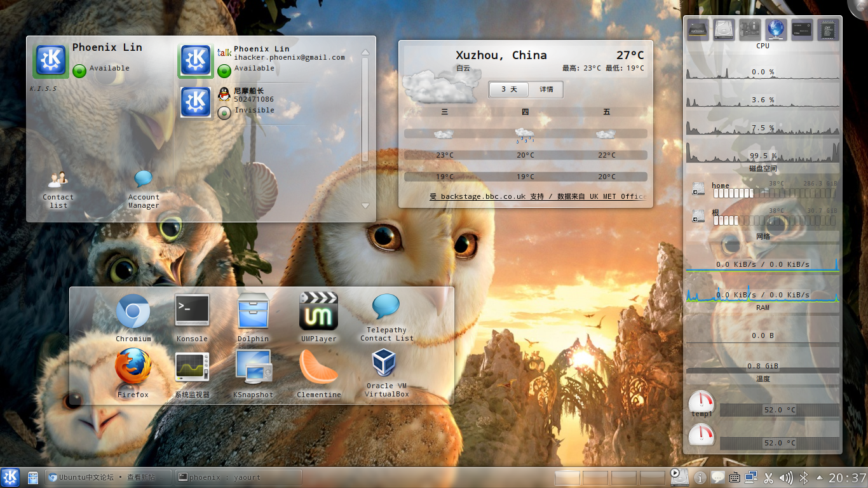
Task: Open chat speech bubble icon in system tray
Action: point(717,477)
